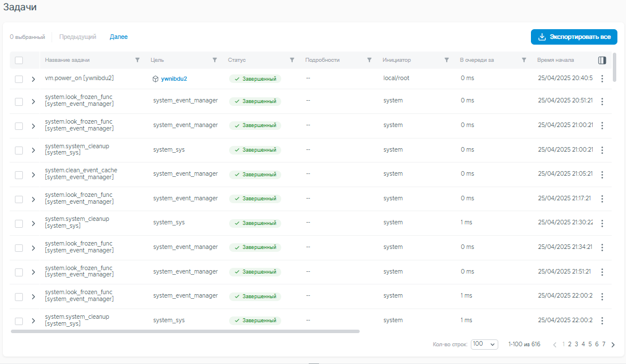
Task: Click the vertical scrollbar beside the table
Action: click(x=615, y=67)
